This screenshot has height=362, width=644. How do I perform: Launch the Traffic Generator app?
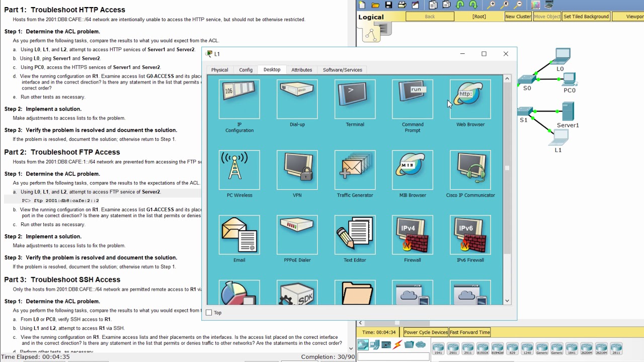355,170
